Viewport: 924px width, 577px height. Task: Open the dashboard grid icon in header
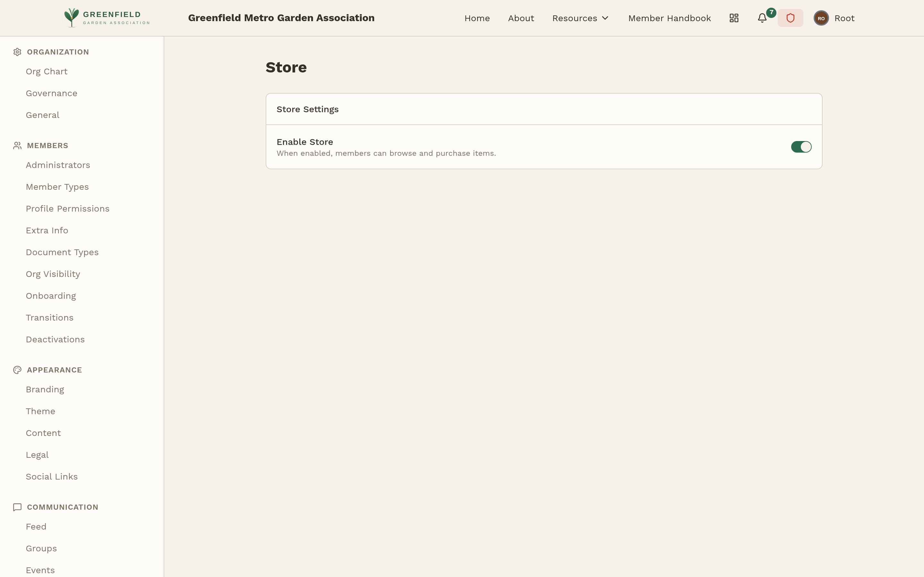pyautogui.click(x=733, y=18)
